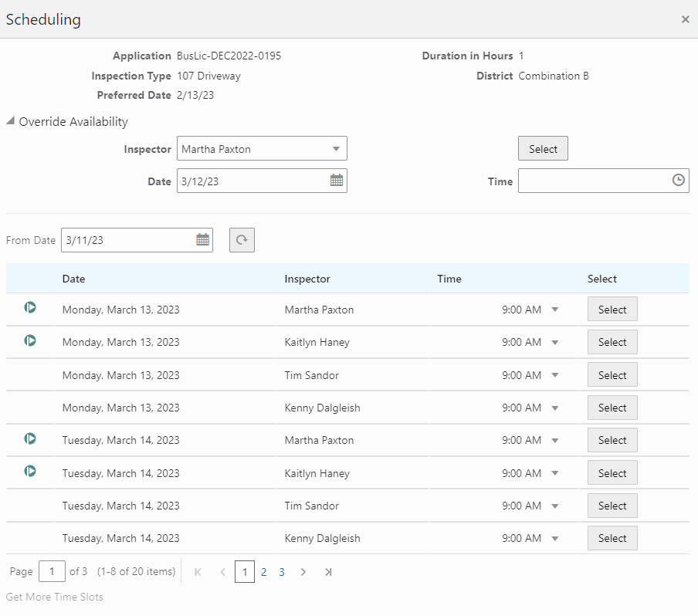Jump to the last page of results

327,571
